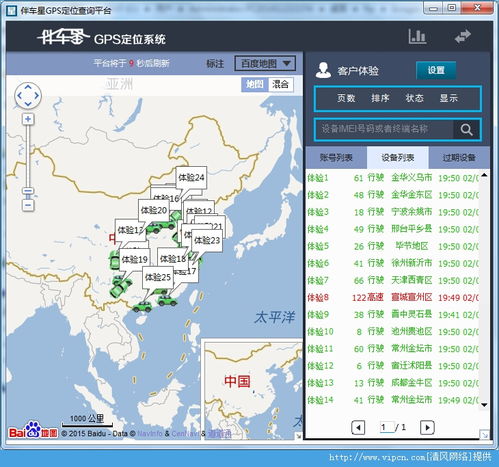Switch to the 过期设备 tab
499x467 pixels.
pos(459,158)
